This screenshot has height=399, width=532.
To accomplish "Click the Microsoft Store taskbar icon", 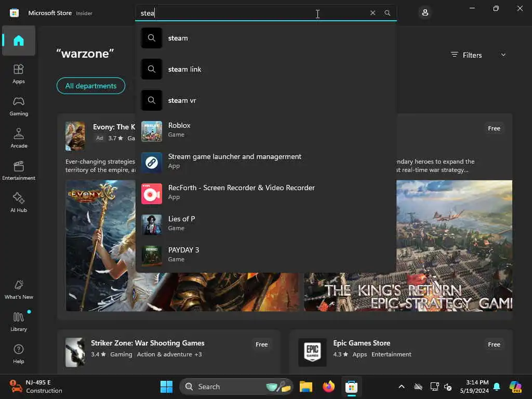I will pos(352,387).
